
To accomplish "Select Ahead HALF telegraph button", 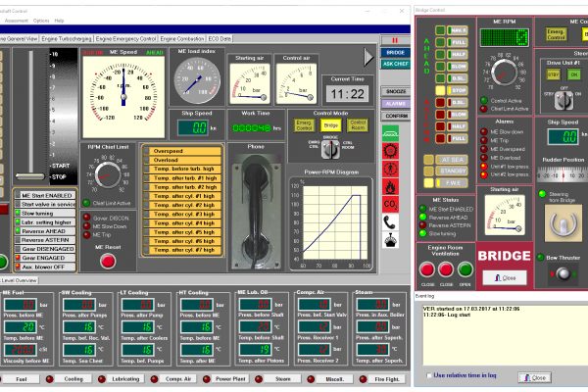I will (458, 55).
